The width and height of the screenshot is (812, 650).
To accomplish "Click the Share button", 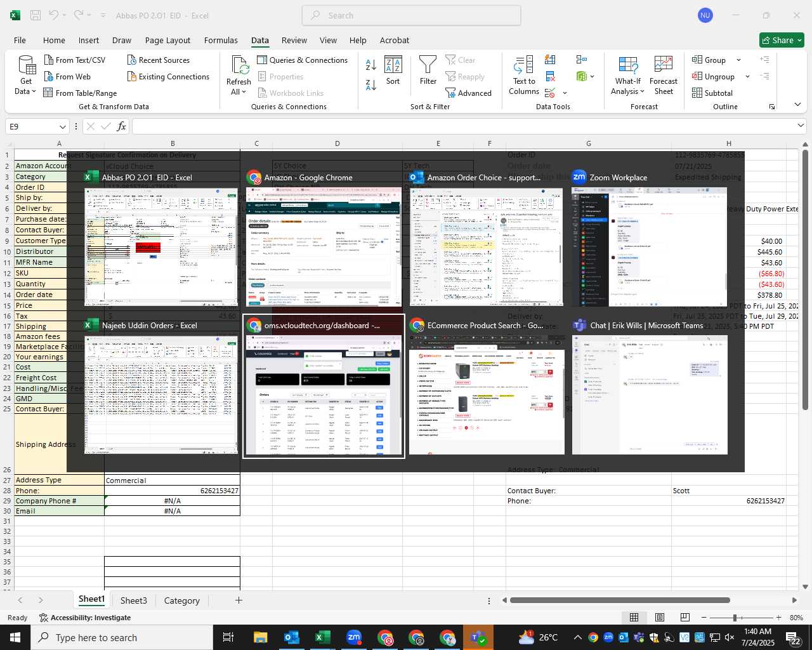I will 782,40.
